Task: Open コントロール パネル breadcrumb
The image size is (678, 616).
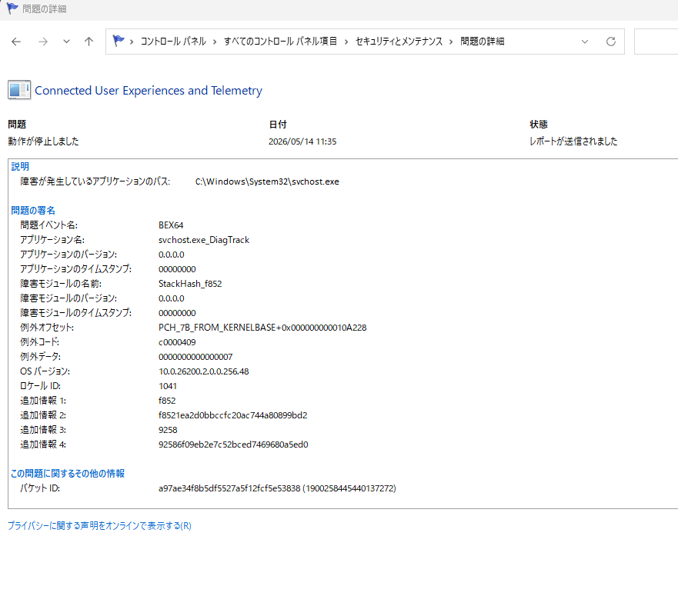Action: point(173,42)
